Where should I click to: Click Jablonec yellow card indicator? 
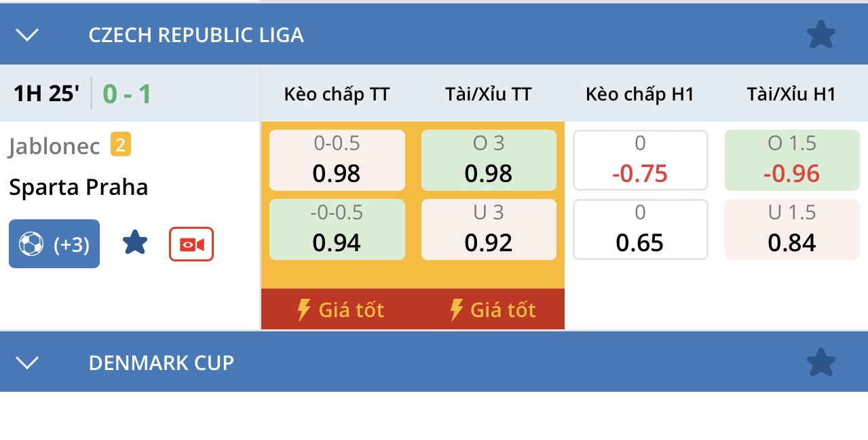tap(121, 145)
